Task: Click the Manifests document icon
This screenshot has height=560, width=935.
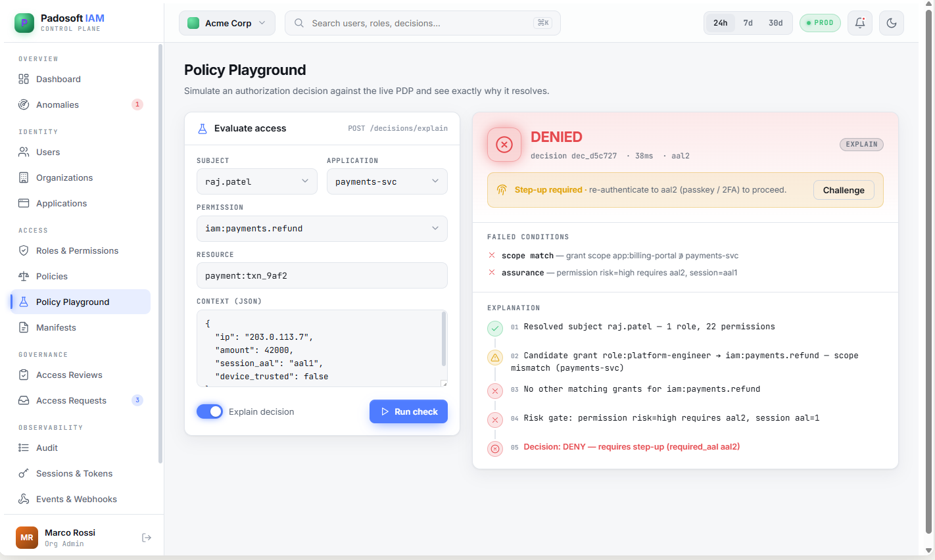Action: [x=24, y=327]
